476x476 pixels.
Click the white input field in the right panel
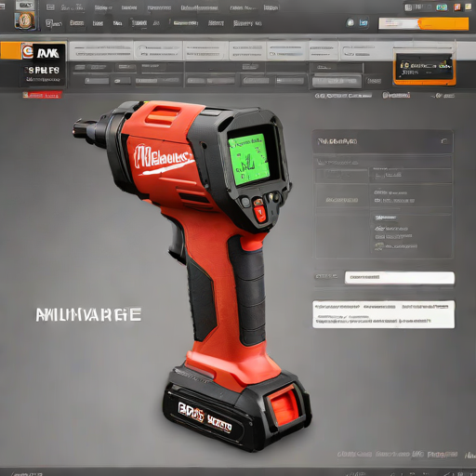coord(400,278)
